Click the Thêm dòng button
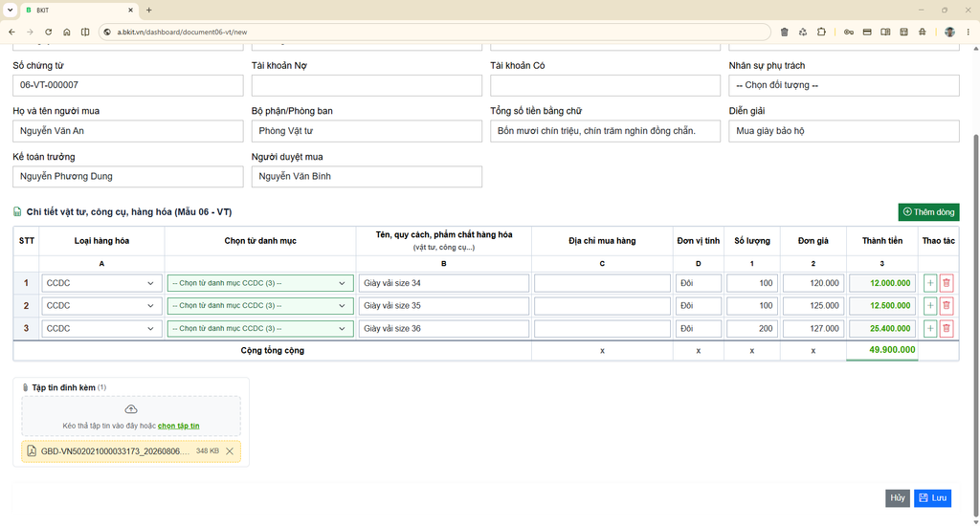 (x=928, y=212)
